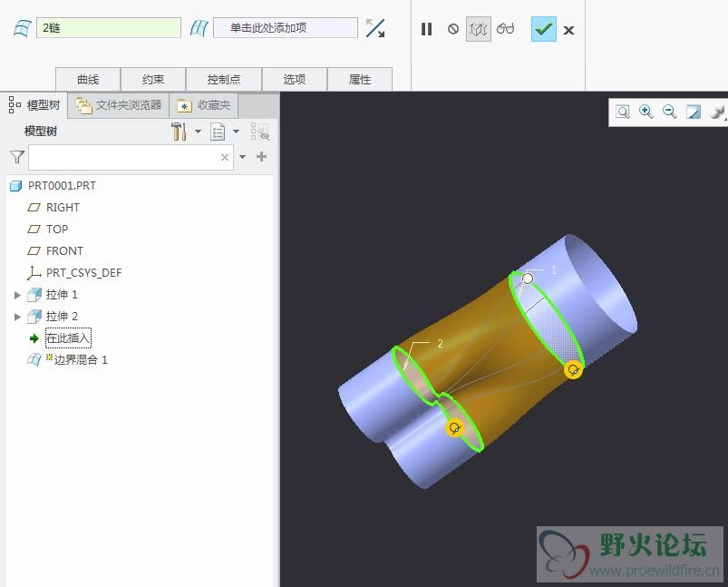Click the '单击此处添加项' second direction field

coord(285,28)
